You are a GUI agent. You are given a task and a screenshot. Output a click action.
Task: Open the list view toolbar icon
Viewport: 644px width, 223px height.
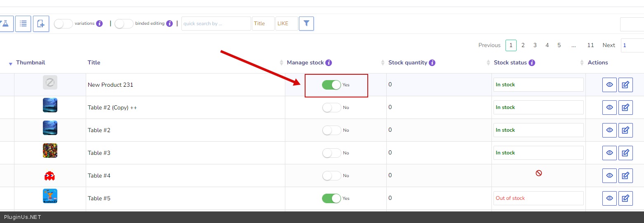pos(23,24)
